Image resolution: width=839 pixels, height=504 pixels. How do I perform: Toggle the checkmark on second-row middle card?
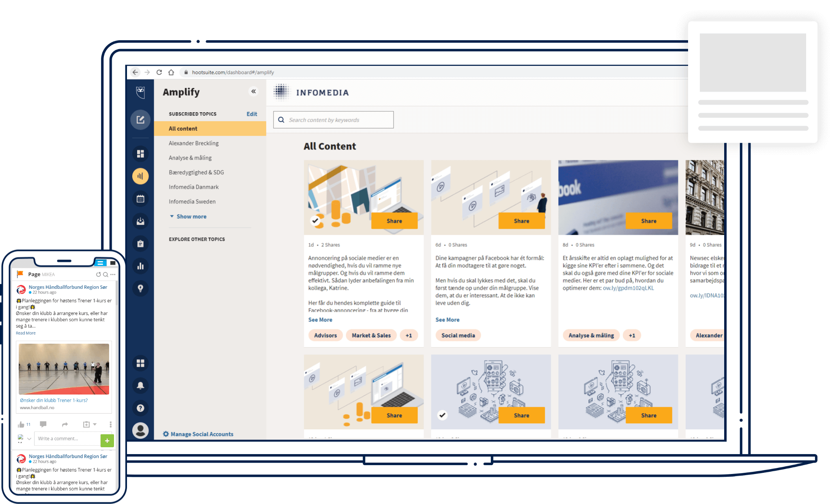443,415
